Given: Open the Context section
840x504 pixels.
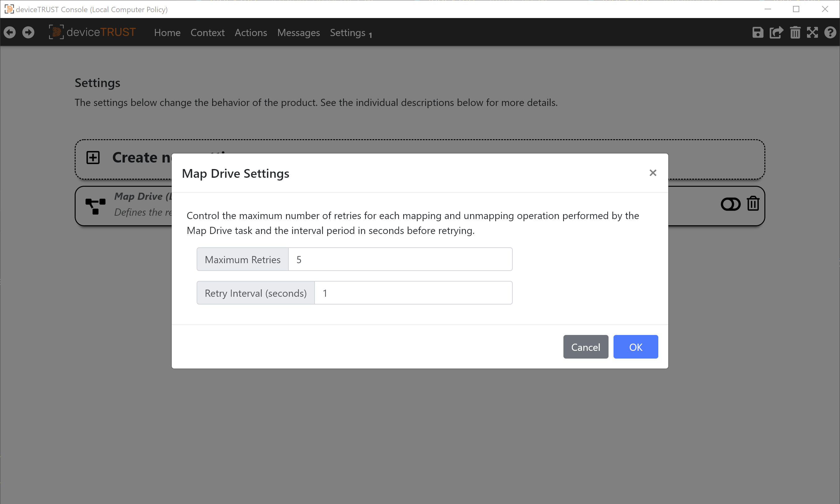Looking at the screenshot, I should (208, 33).
